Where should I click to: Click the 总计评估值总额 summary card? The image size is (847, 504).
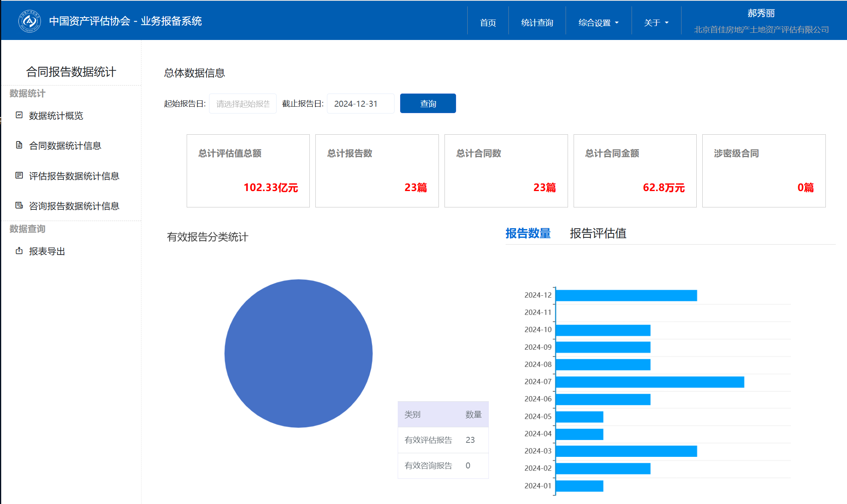(248, 171)
